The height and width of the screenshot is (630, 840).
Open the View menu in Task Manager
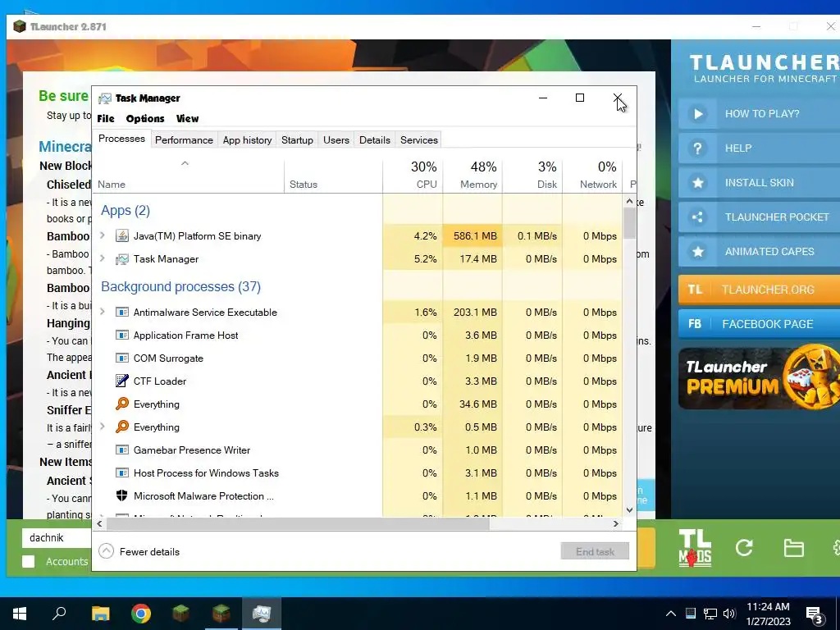[188, 118]
